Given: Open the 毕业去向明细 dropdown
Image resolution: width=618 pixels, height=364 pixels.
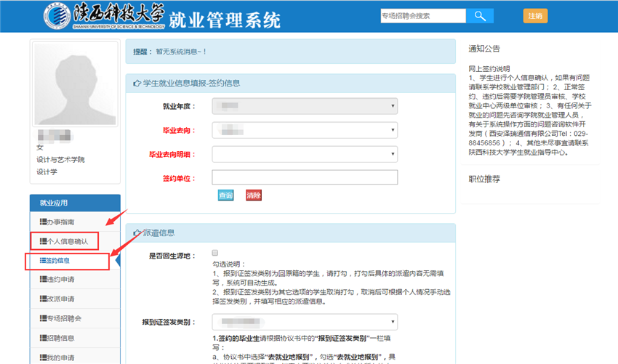Looking at the screenshot, I should pos(305,154).
